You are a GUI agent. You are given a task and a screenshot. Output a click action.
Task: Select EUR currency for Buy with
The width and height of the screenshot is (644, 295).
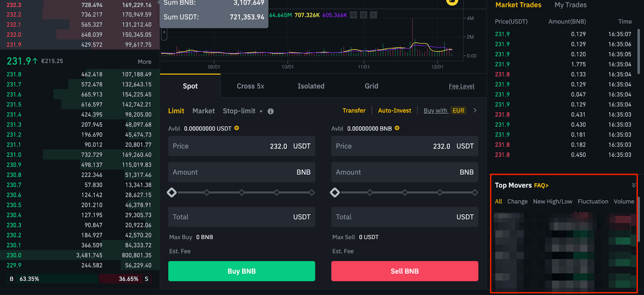(458, 111)
